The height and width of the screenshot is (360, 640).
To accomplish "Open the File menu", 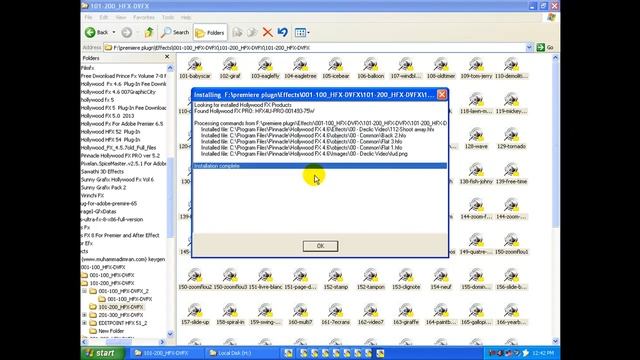I will point(88,18).
